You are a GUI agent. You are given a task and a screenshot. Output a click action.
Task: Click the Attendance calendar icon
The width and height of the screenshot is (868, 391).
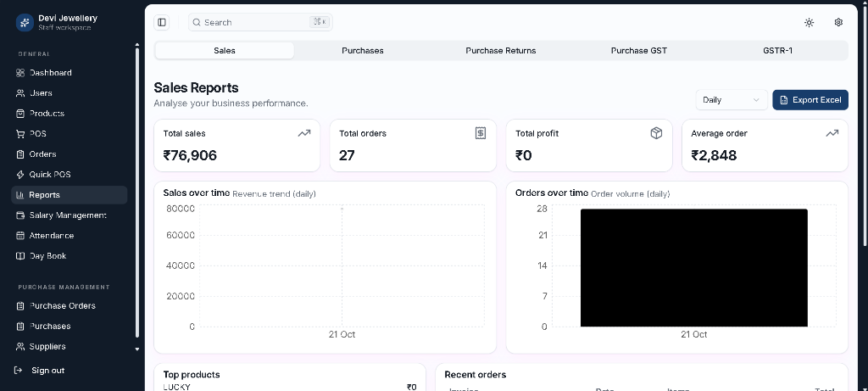click(20, 236)
